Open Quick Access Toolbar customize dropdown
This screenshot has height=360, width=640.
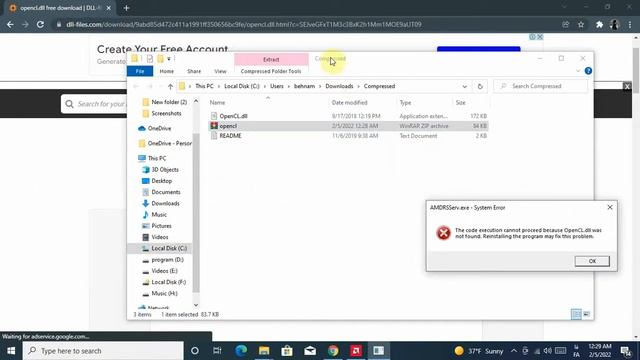coord(169,59)
